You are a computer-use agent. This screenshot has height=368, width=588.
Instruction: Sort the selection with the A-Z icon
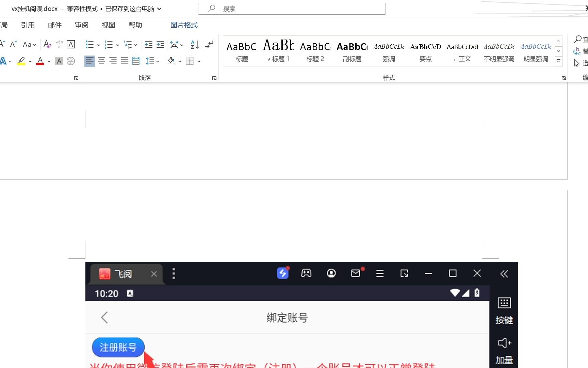[x=195, y=44]
